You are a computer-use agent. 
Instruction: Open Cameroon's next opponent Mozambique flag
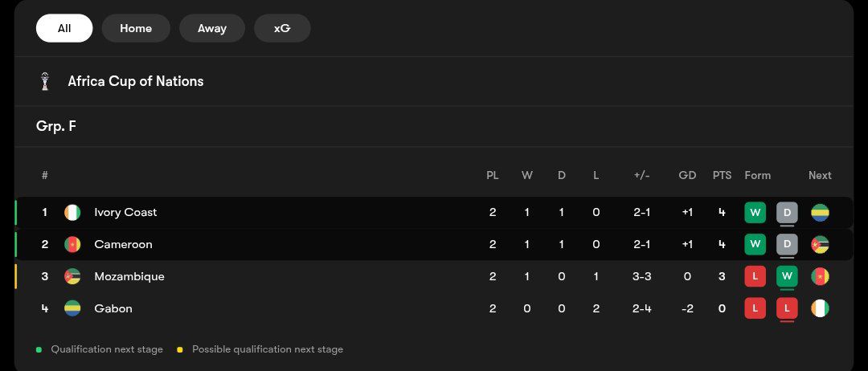pyautogui.click(x=820, y=244)
